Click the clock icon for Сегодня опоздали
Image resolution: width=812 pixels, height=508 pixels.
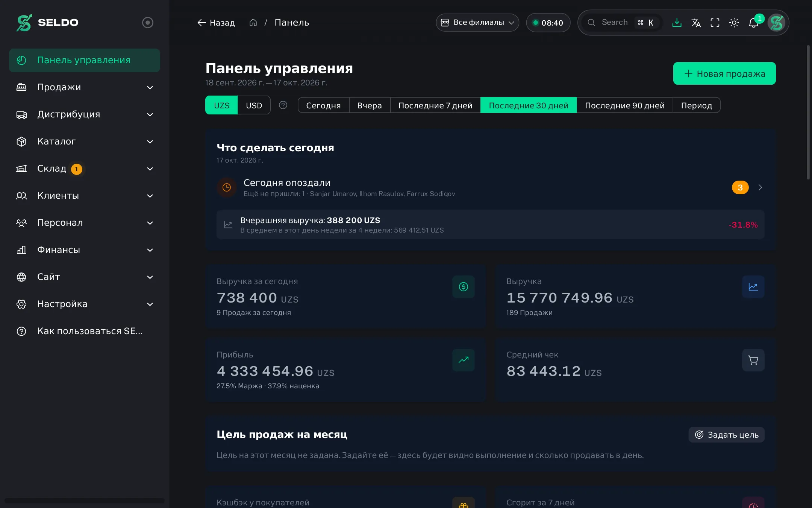click(x=227, y=187)
